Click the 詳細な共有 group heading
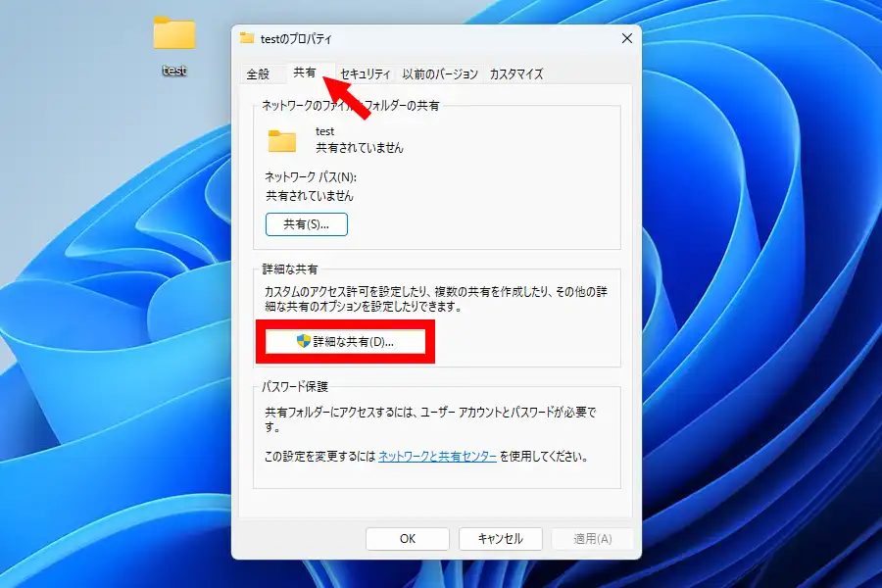882x588 pixels. pos(290,269)
